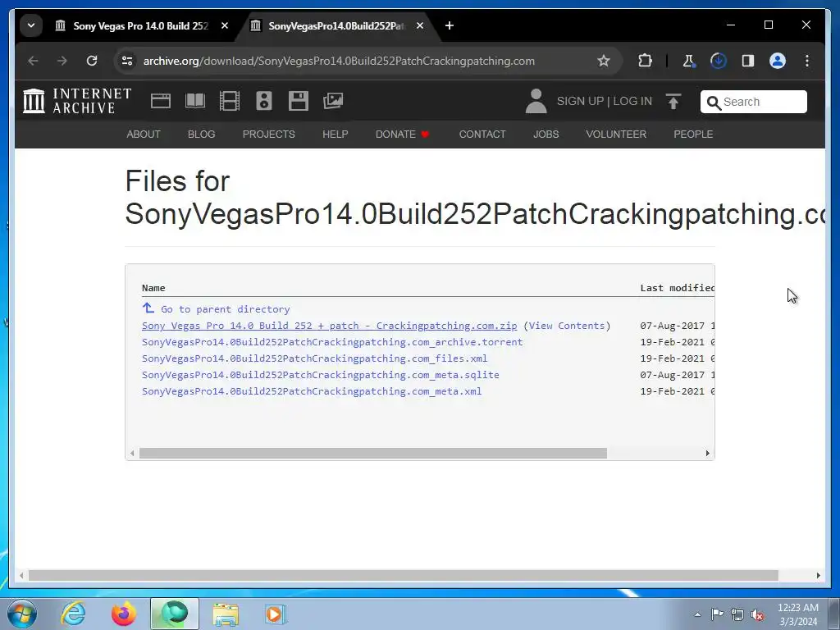Open a new browser tab
The width and height of the screenshot is (840, 630).
point(450,25)
